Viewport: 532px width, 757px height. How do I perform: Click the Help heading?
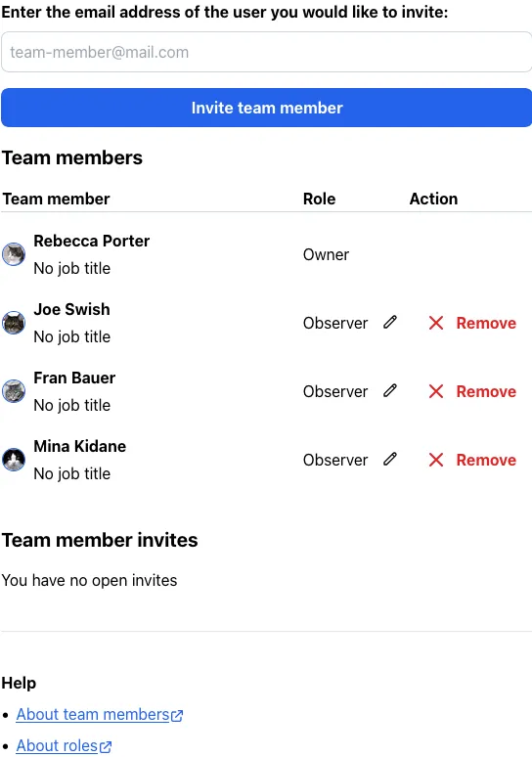click(x=19, y=683)
